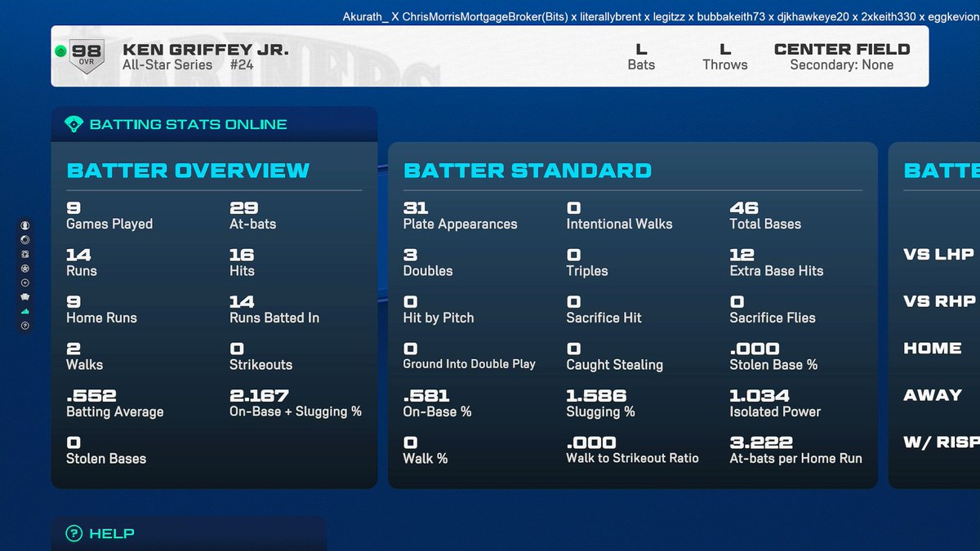Click the .581 On-Base % stat
Viewport: 980px width, 551px height.
[438, 403]
